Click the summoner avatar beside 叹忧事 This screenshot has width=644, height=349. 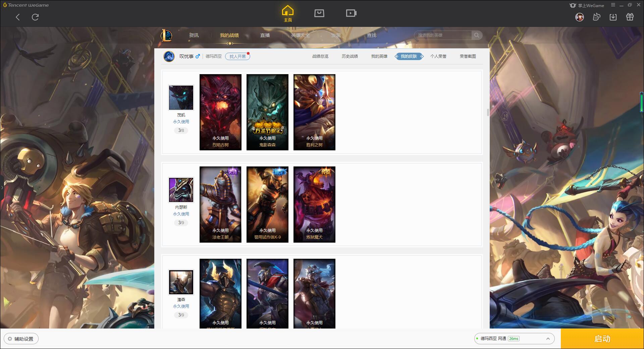click(x=169, y=56)
